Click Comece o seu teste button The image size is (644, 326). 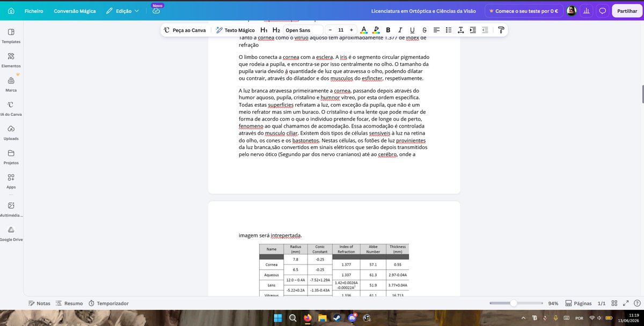523,11
